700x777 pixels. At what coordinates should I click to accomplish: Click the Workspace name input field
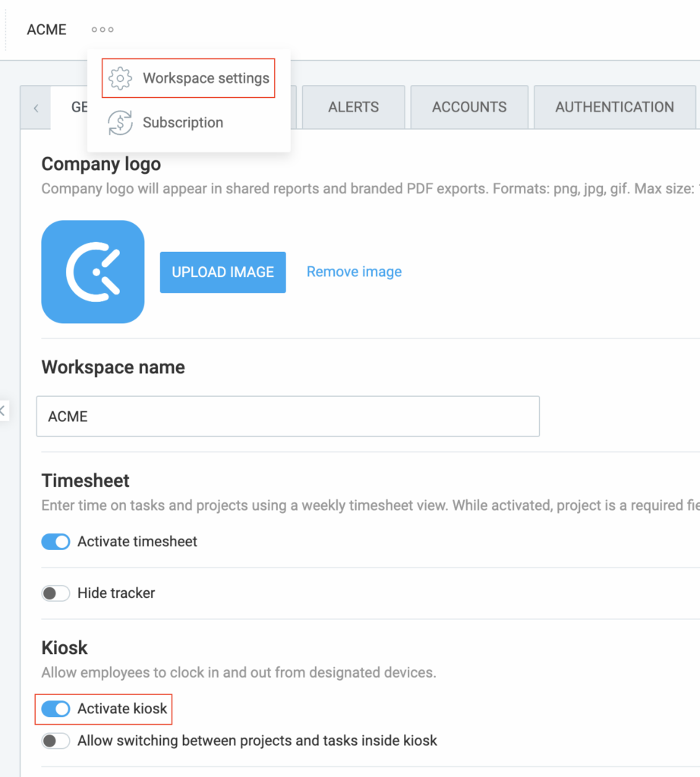coord(288,417)
